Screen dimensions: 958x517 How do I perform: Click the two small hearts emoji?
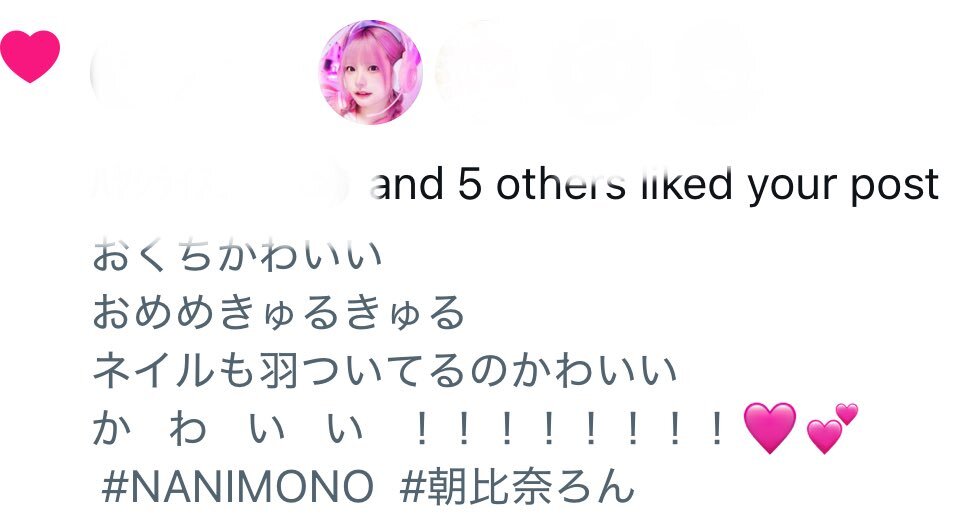(x=832, y=428)
